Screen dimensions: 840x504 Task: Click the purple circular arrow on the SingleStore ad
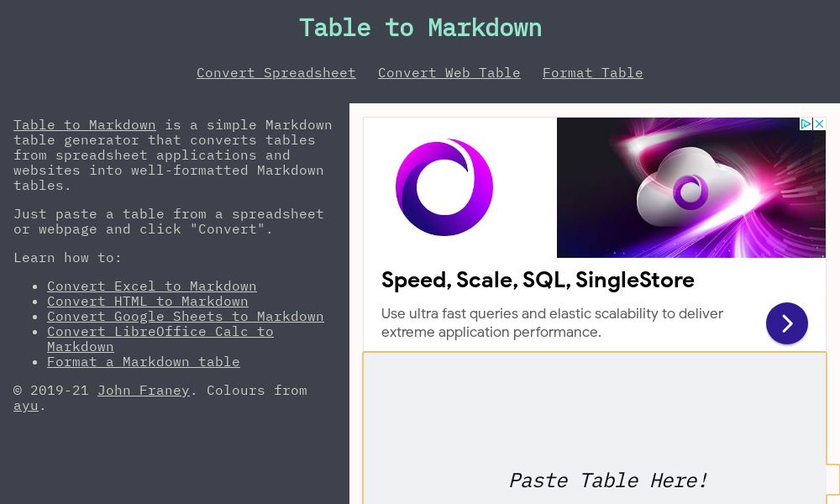(787, 323)
